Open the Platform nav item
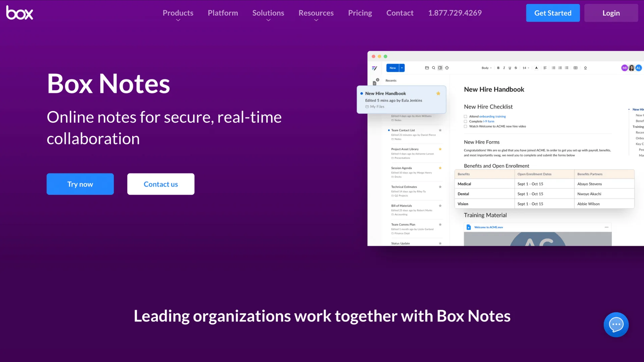 pyautogui.click(x=223, y=13)
